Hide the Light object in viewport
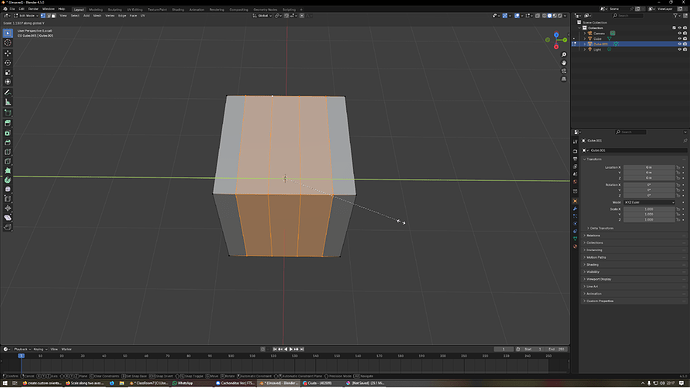Viewport: 690px width, 388px height. tap(679, 50)
